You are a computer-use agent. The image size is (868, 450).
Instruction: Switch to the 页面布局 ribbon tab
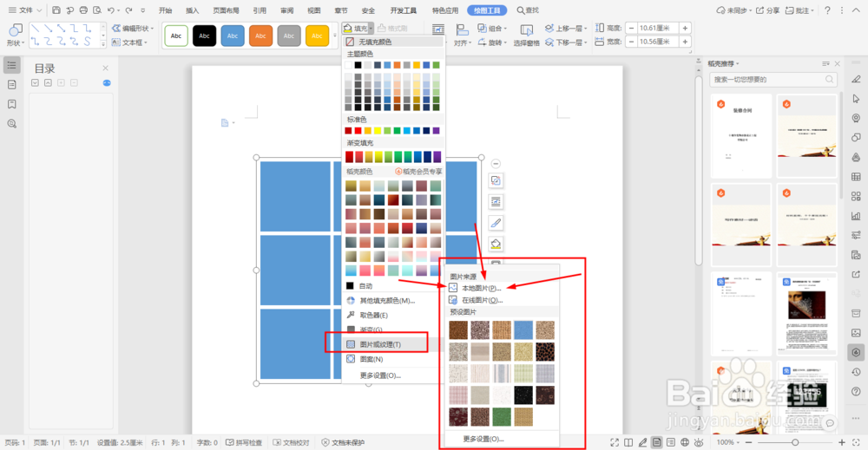226,10
